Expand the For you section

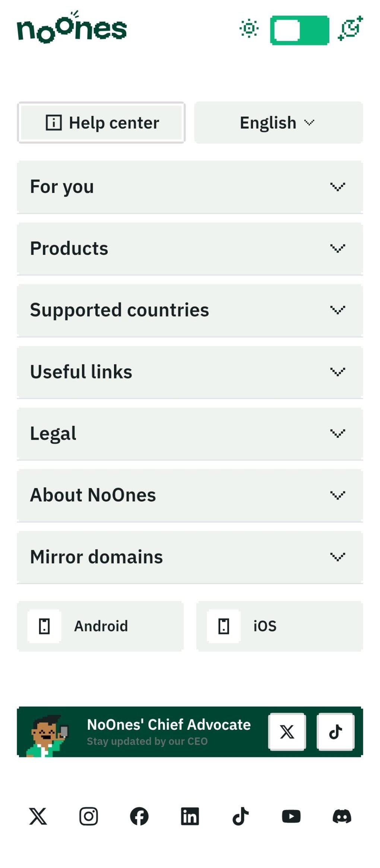pos(190,187)
